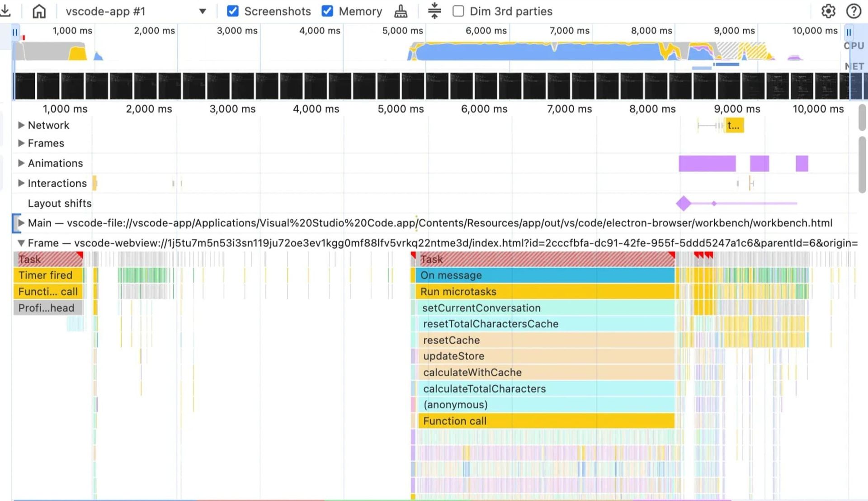Collapse the vscode-webview Frame track
The width and height of the screenshot is (868, 501).
[21, 243]
